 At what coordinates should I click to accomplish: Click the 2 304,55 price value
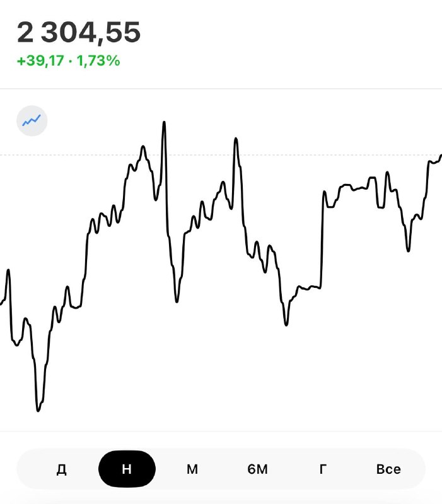pos(79,32)
